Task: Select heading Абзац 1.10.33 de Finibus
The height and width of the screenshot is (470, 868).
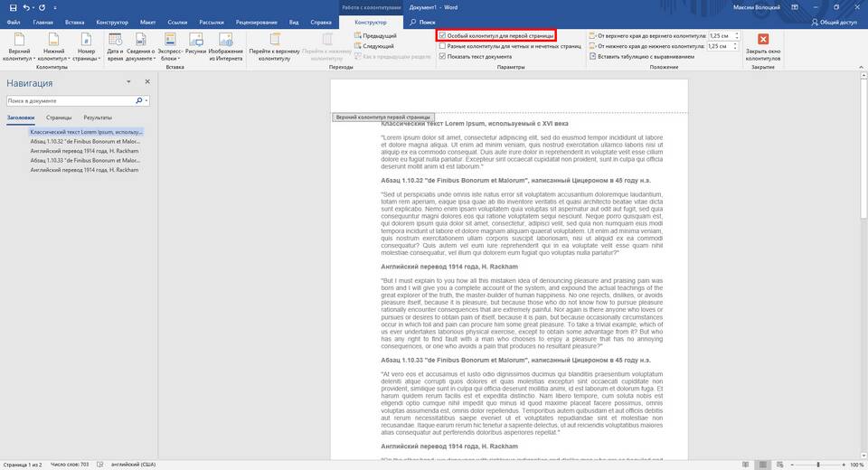Action: (x=85, y=161)
